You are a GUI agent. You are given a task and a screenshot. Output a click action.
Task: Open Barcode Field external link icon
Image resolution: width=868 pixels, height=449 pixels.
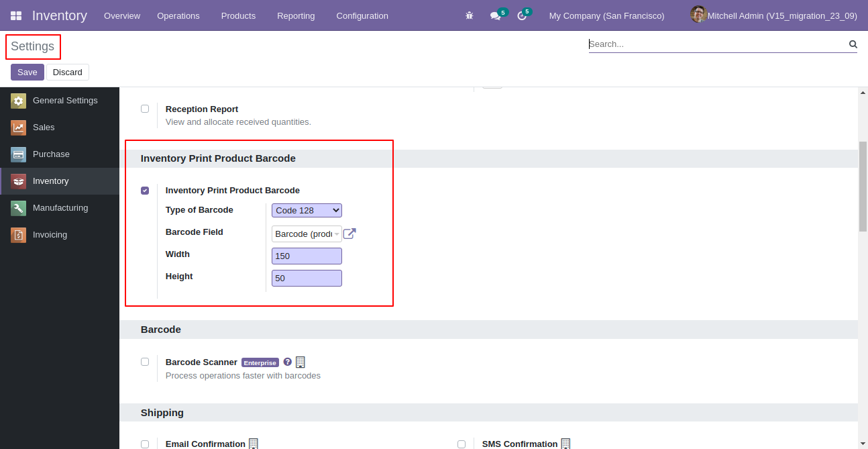(349, 234)
